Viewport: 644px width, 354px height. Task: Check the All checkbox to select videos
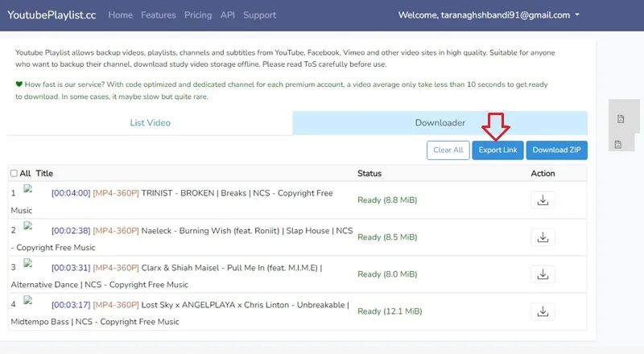pos(14,173)
